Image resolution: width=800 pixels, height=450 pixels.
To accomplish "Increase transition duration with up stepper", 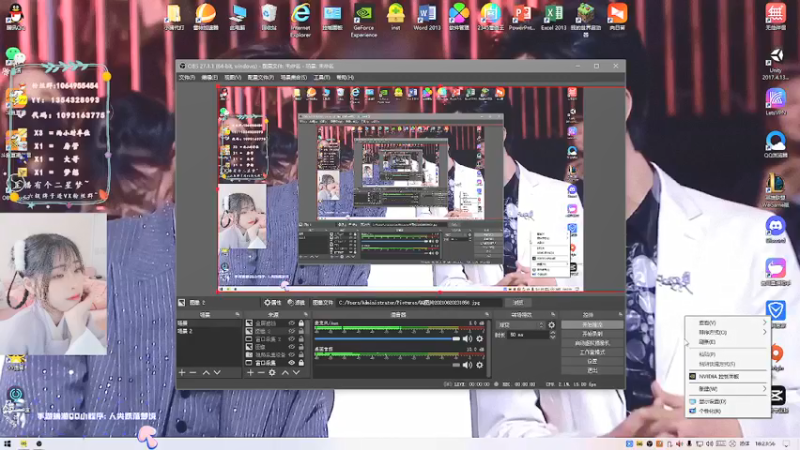I will (x=552, y=333).
